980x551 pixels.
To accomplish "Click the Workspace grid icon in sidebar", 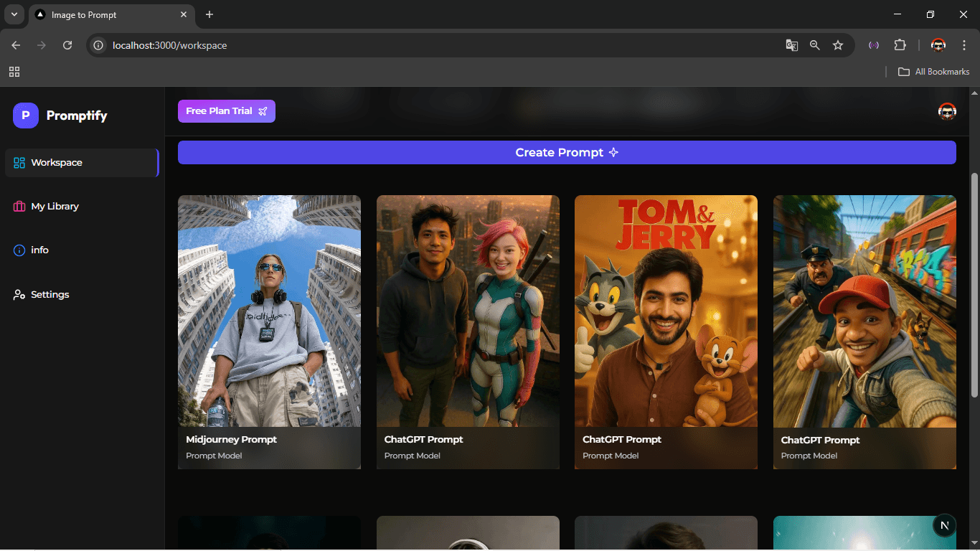I will [x=19, y=163].
